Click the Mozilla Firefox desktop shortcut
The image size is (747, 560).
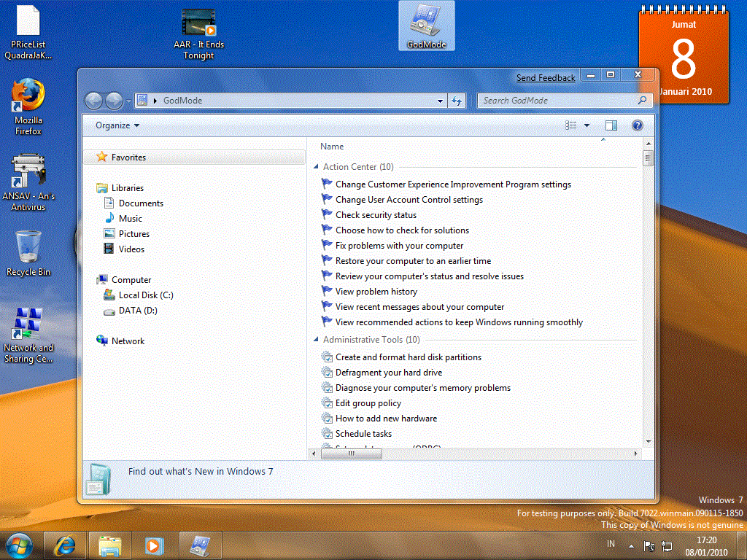[x=28, y=107]
